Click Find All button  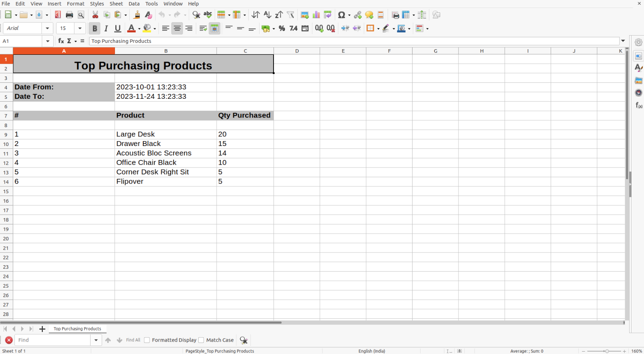133,340
